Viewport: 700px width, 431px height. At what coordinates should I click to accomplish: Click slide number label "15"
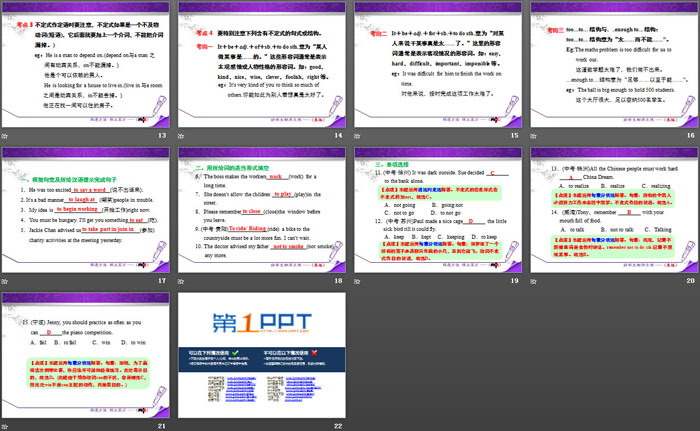point(515,135)
